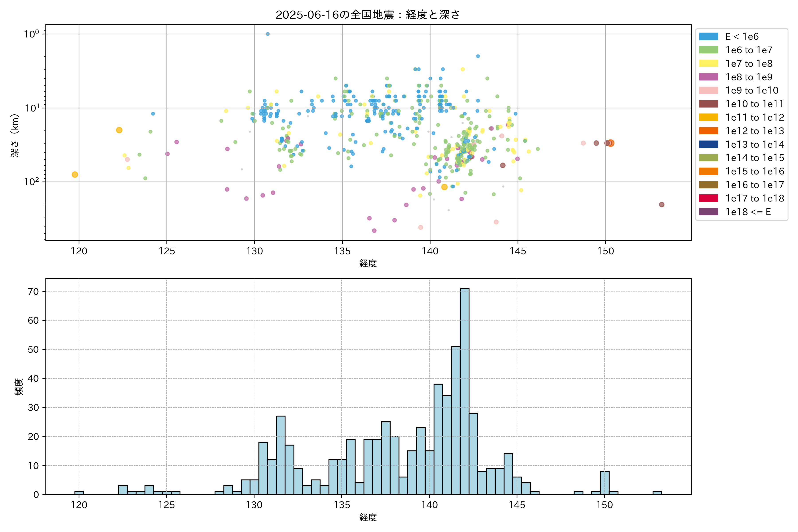Click the large orange dot near longitude 150
Image resolution: width=798 pixels, height=532 pixels.
[611, 143]
